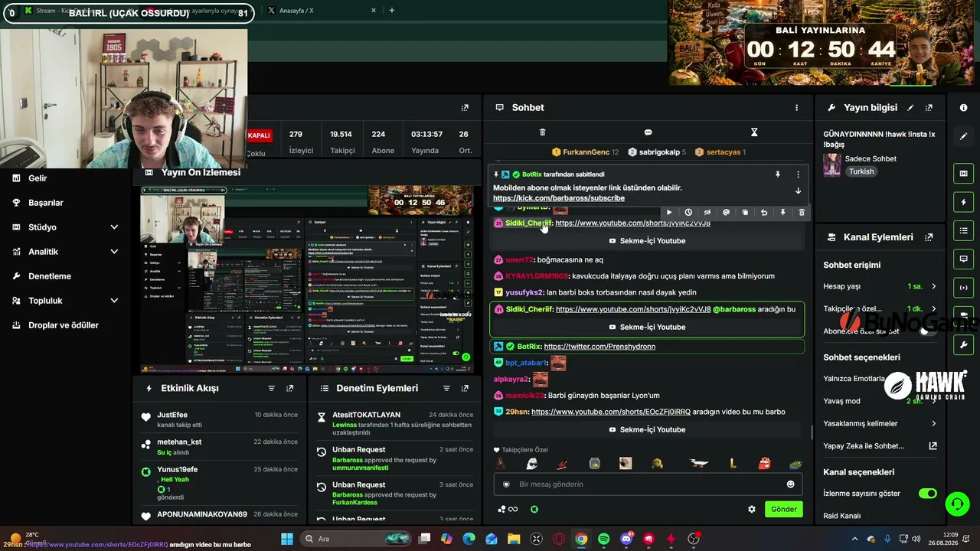Open Discord from the taskbar
This screenshot has width=980, height=551.
626,539
